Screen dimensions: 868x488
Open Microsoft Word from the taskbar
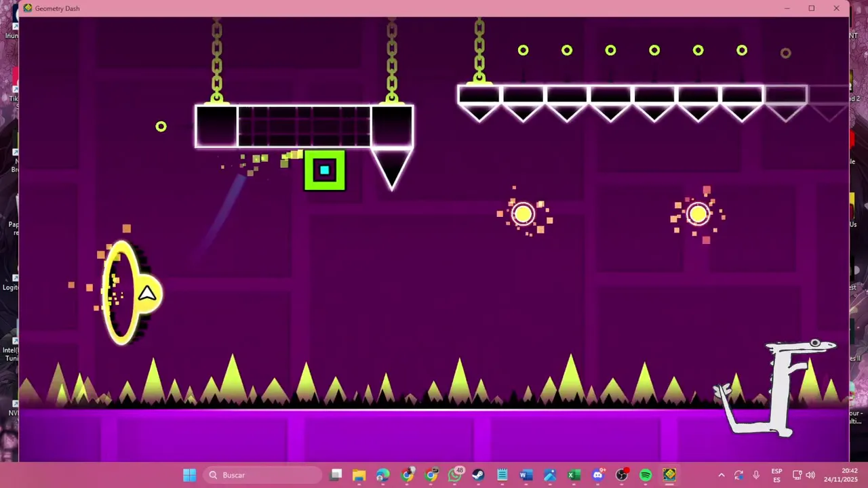[x=526, y=475]
